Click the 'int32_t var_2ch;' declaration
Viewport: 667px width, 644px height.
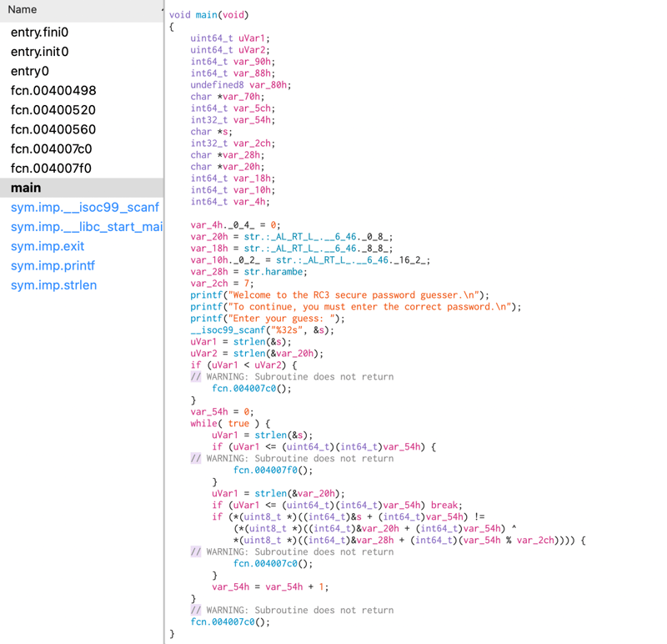233,143
